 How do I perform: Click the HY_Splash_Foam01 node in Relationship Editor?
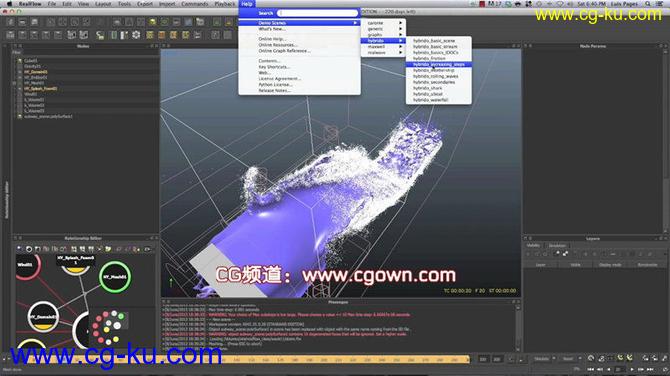[x=76, y=265]
